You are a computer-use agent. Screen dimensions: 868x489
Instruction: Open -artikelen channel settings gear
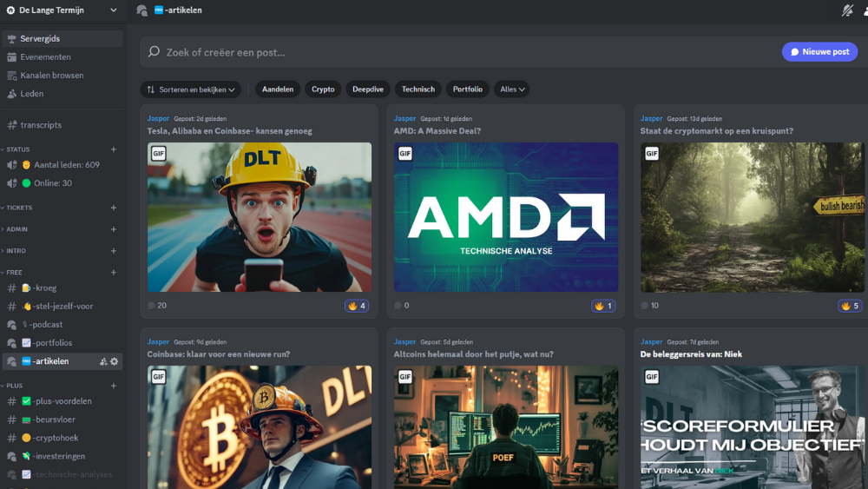coord(114,361)
